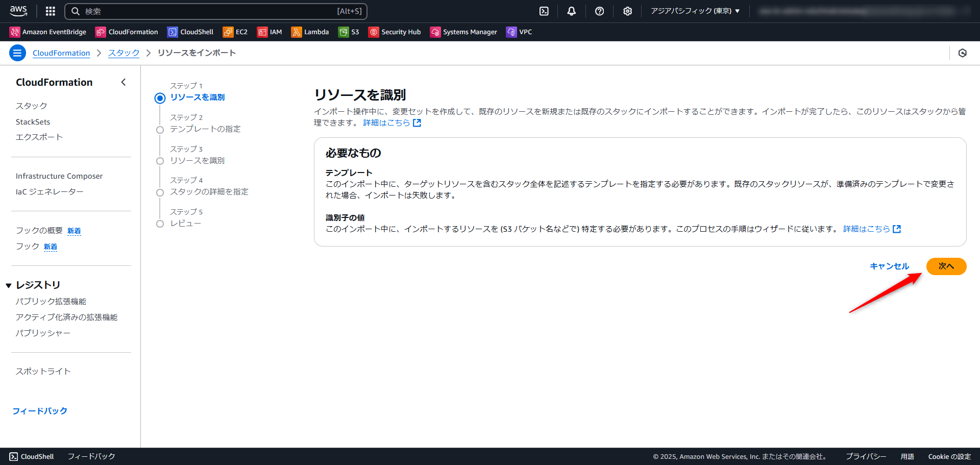Click the テンプレート subheading text
The width and height of the screenshot is (980, 465).
349,173
